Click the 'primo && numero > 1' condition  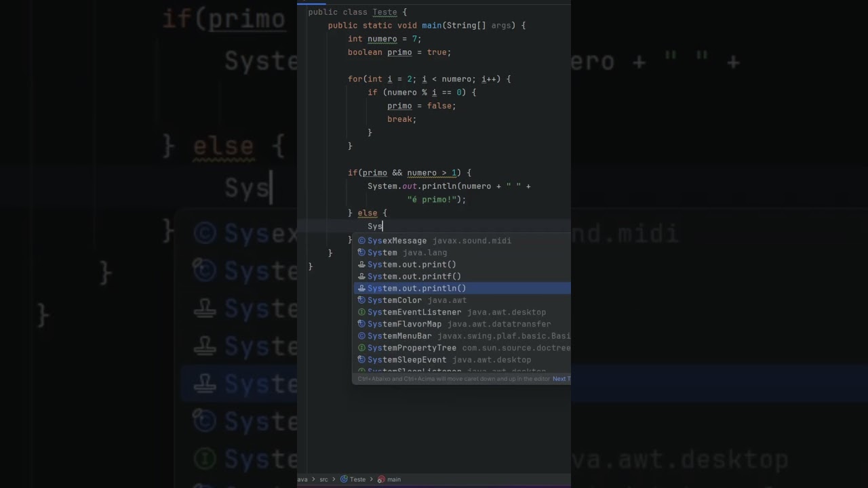[x=410, y=173]
